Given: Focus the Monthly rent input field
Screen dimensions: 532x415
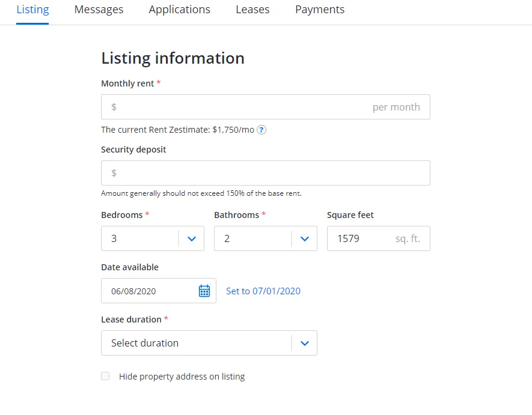Looking at the screenshot, I should pos(240,108).
